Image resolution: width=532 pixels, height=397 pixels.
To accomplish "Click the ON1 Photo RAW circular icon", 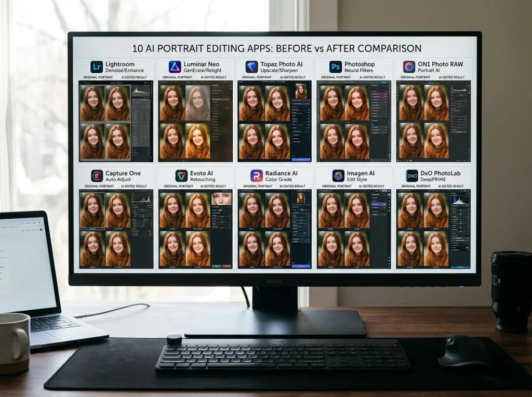I will (409, 67).
